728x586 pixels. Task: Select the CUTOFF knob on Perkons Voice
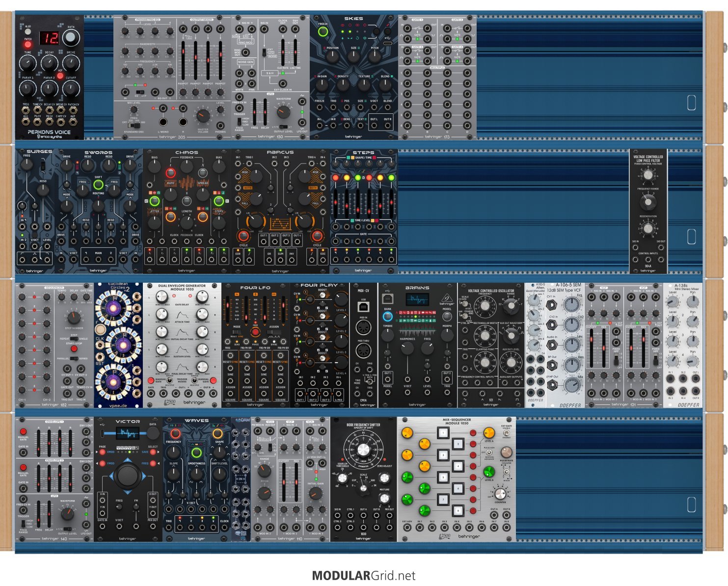point(71,88)
